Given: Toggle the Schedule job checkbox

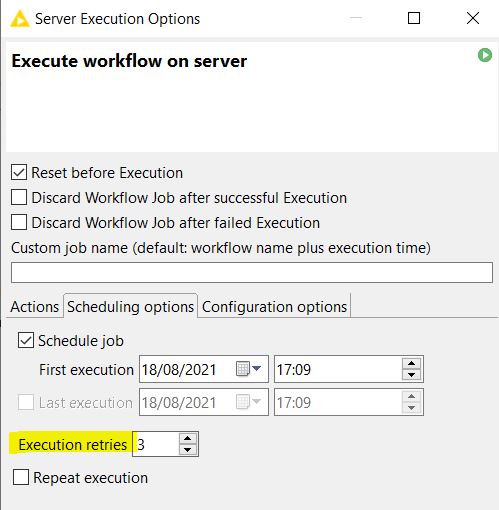Looking at the screenshot, I should pyautogui.click(x=26, y=340).
